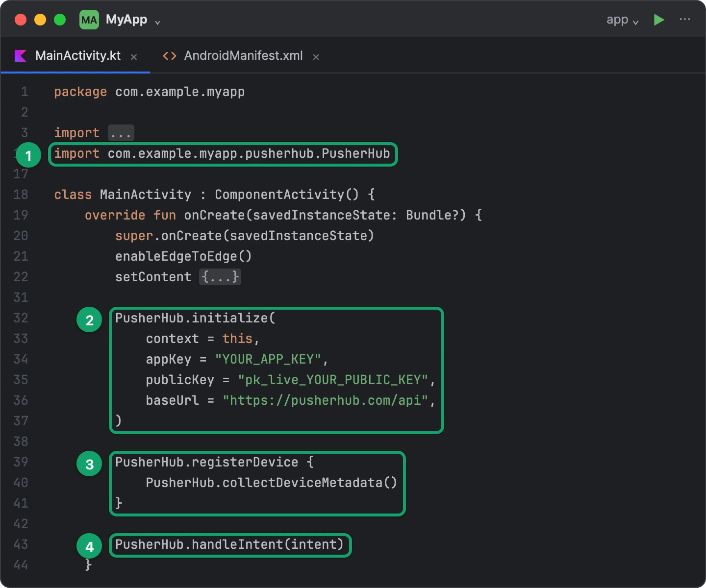The height and width of the screenshot is (588, 706).
Task: Click PusherHub.registerDevice on line 39
Action: pyautogui.click(x=207, y=462)
